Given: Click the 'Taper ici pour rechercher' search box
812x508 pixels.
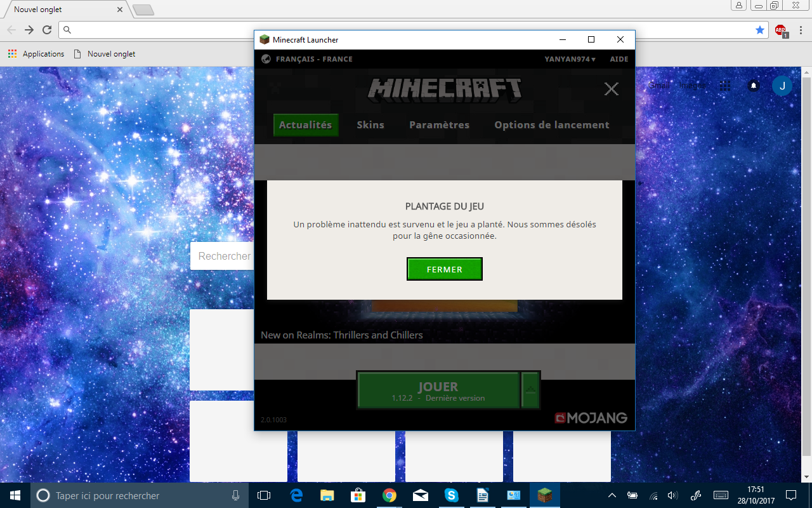Looking at the screenshot, I should pos(140,495).
